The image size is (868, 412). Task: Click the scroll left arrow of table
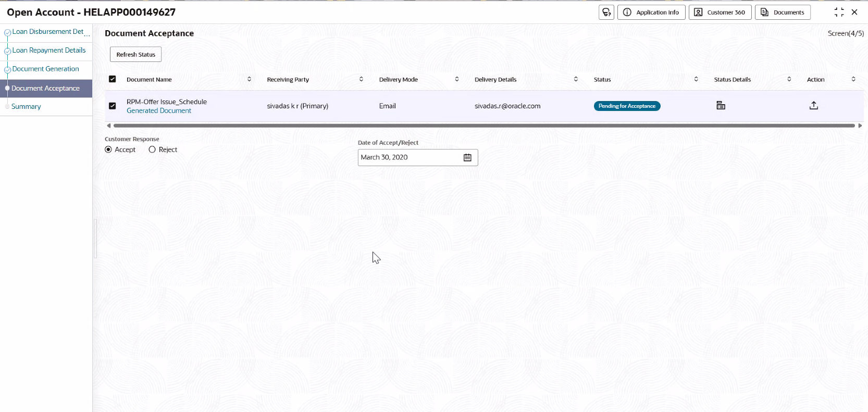click(x=108, y=126)
